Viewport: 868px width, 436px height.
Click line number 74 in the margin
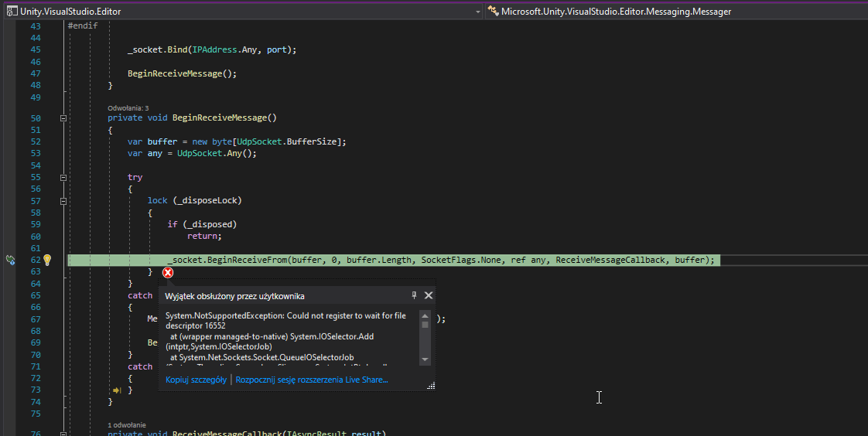pyautogui.click(x=36, y=402)
